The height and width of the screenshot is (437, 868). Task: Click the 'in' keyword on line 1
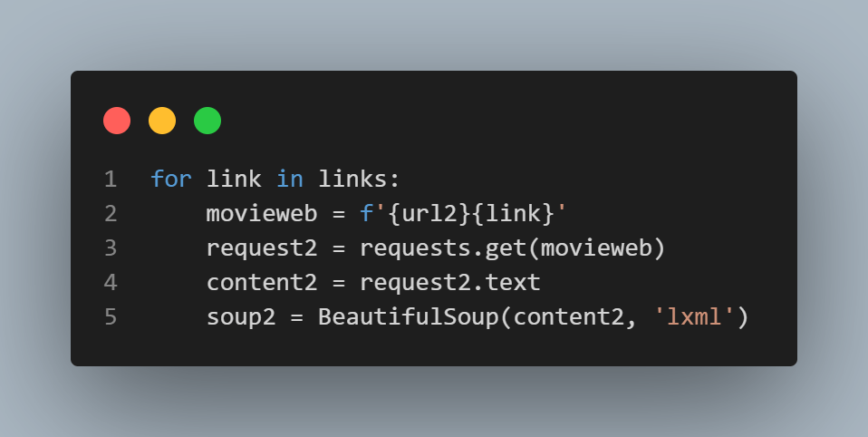click(290, 180)
